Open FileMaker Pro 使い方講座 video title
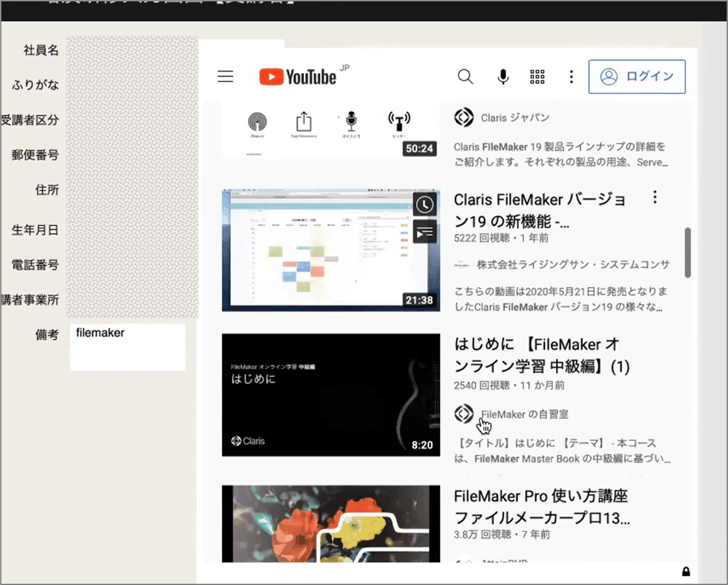Screen dimensions: 728x585 tap(542, 507)
